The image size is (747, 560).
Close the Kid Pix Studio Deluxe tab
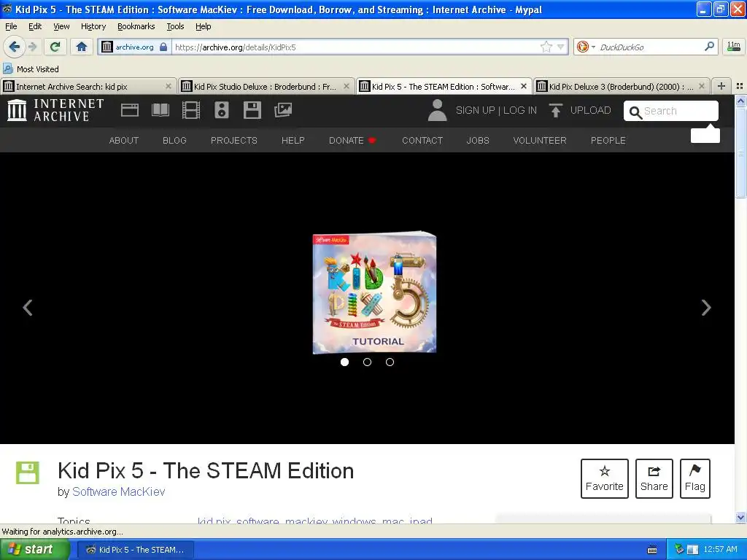coord(347,86)
